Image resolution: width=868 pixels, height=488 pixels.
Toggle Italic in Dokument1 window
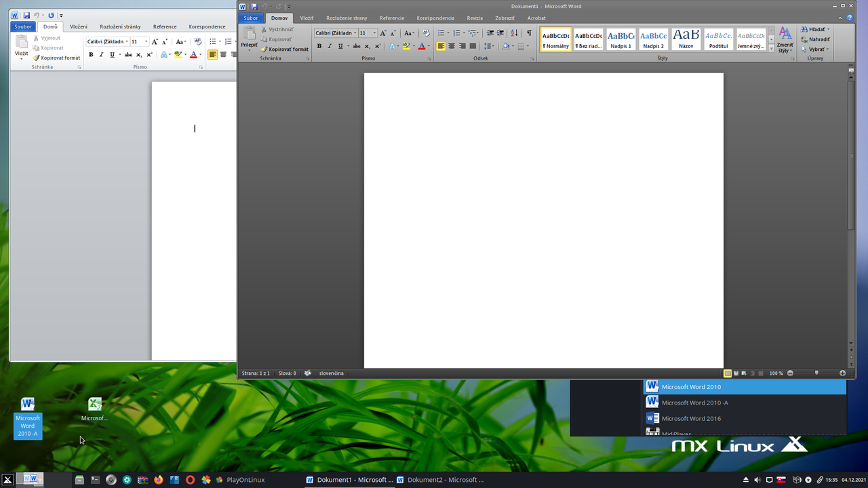point(330,46)
